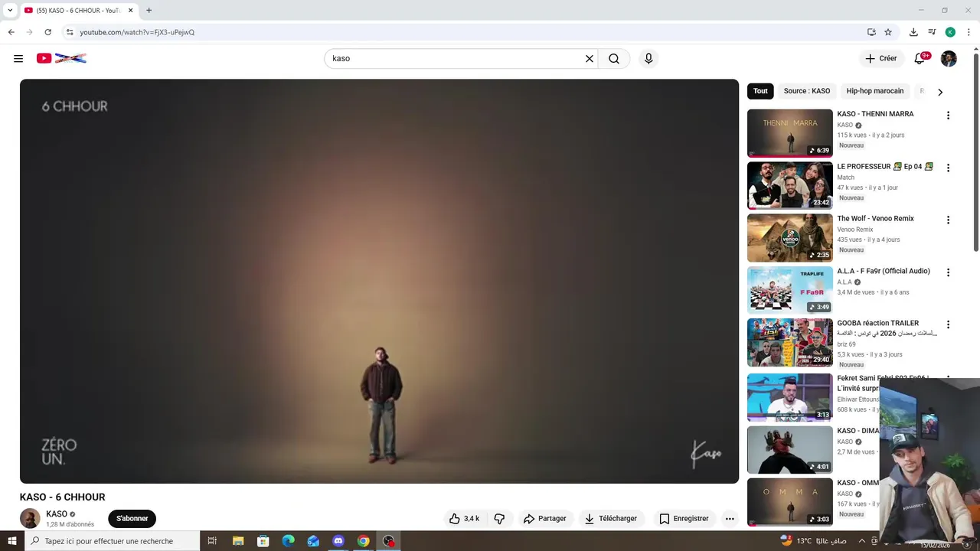Select the Tout filter chip
The width and height of the screenshot is (980, 551).
tap(760, 91)
